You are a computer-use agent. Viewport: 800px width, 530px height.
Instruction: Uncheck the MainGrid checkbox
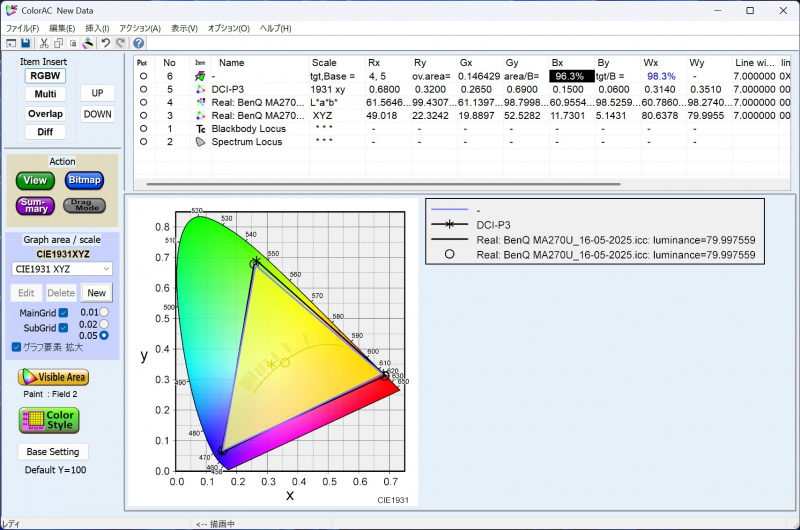63,313
